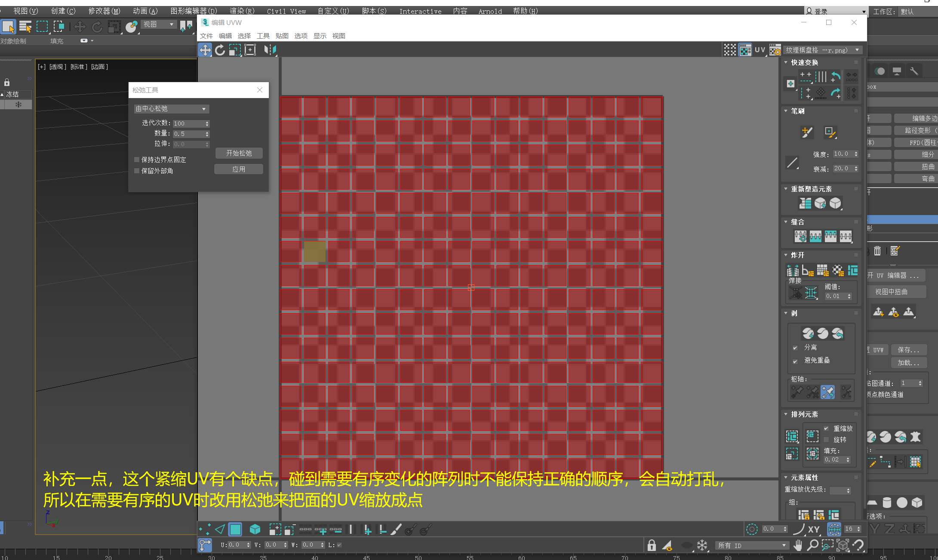
Task: Click the 加载... button in modifier panel
Action: (x=908, y=363)
